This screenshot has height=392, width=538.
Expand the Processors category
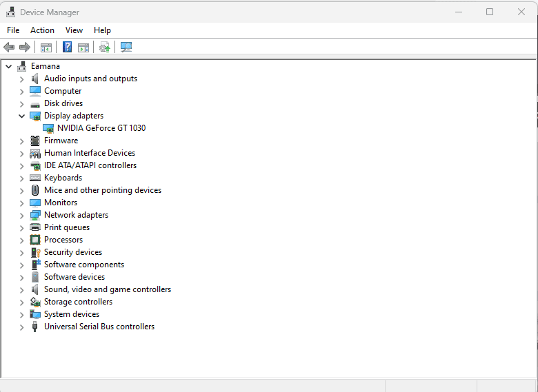coord(21,240)
